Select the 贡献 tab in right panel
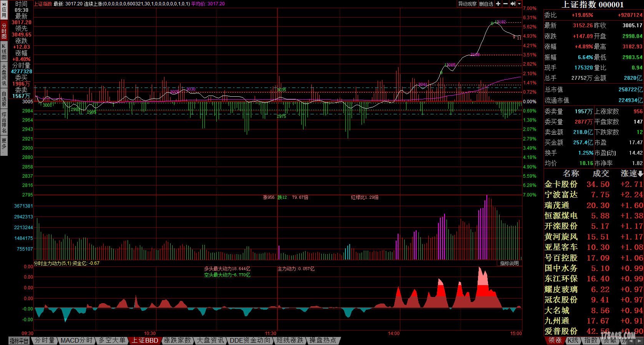 (x=609, y=340)
